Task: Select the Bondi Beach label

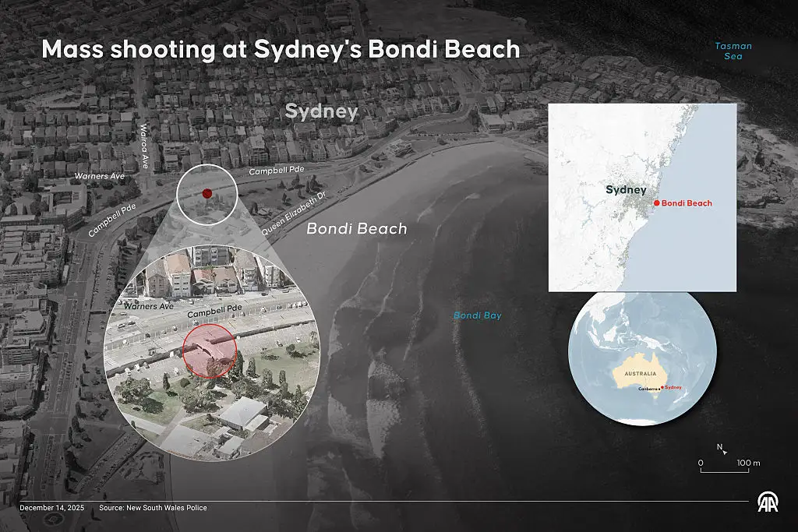Action: click(356, 229)
